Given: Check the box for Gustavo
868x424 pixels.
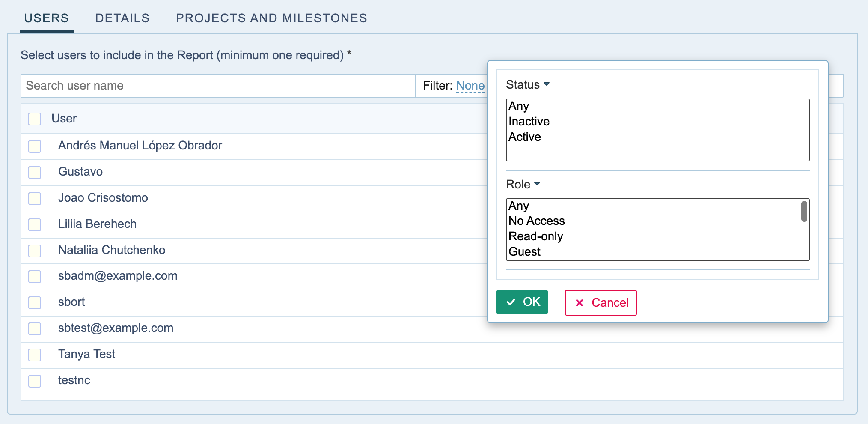Looking at the screenshot, I should pyautogui.click(x=35, y=172).
